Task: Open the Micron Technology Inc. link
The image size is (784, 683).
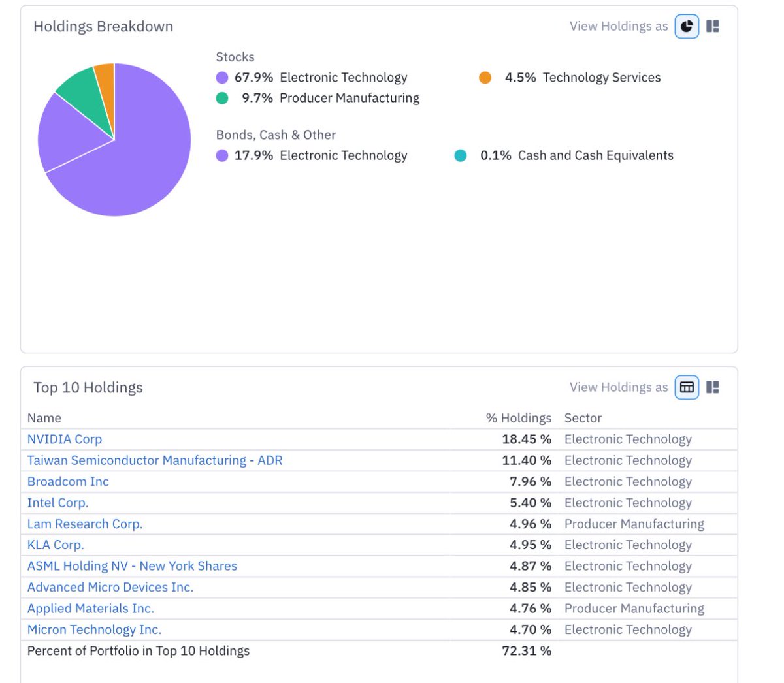Action: [94, 629]
